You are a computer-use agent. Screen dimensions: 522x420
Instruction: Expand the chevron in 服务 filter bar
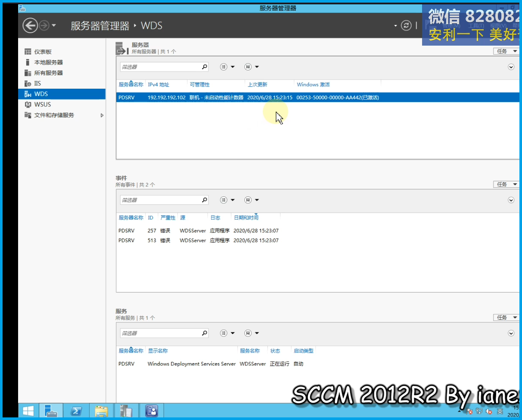tap(511, 334)
